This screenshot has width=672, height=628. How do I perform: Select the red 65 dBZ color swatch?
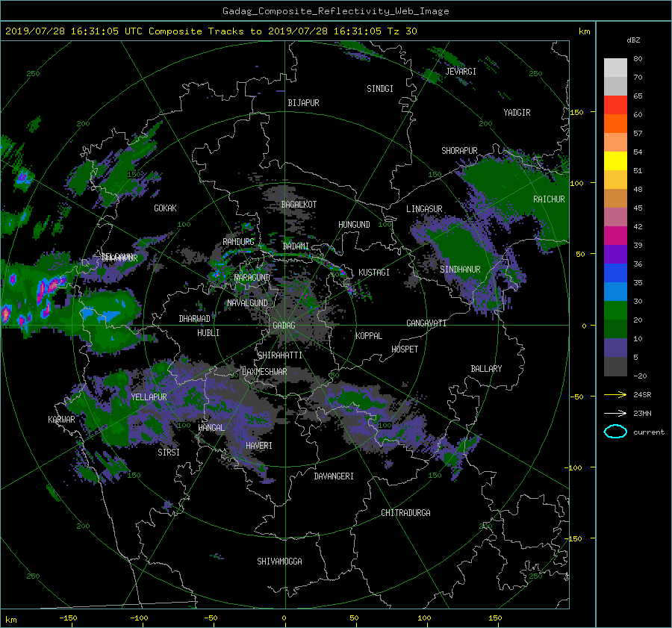coord(615,105)
